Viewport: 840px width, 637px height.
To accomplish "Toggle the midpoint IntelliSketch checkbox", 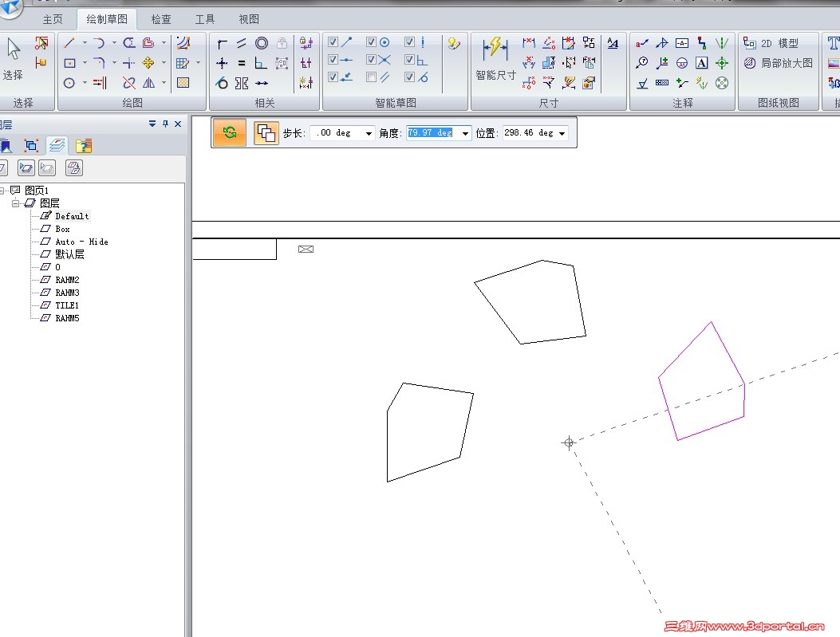I will coord(333,60).
